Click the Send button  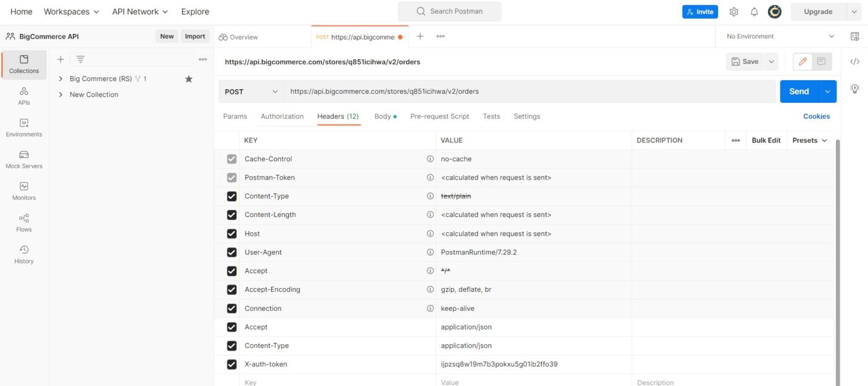(x=798, y=91)
